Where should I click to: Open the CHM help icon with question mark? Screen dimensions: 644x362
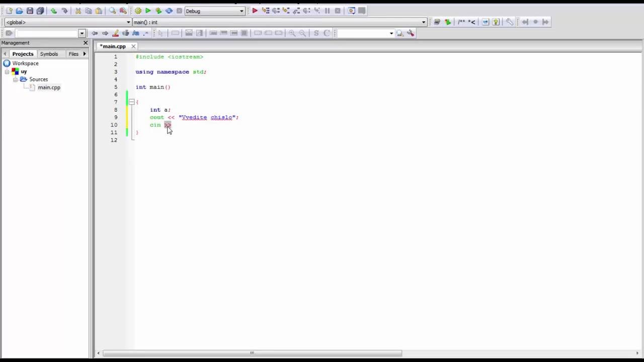[x=496, y=22]
